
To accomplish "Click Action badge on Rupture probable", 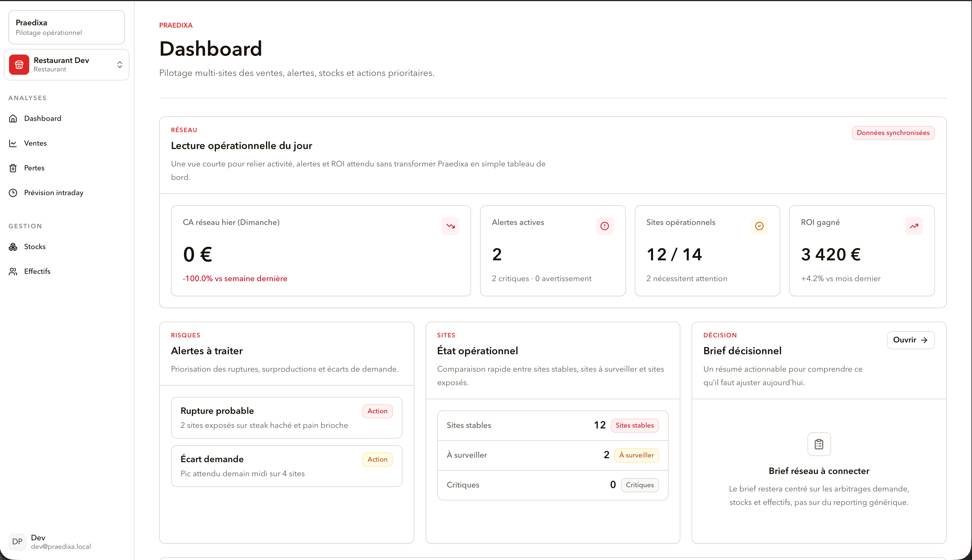I will click(x=377, y=411).
